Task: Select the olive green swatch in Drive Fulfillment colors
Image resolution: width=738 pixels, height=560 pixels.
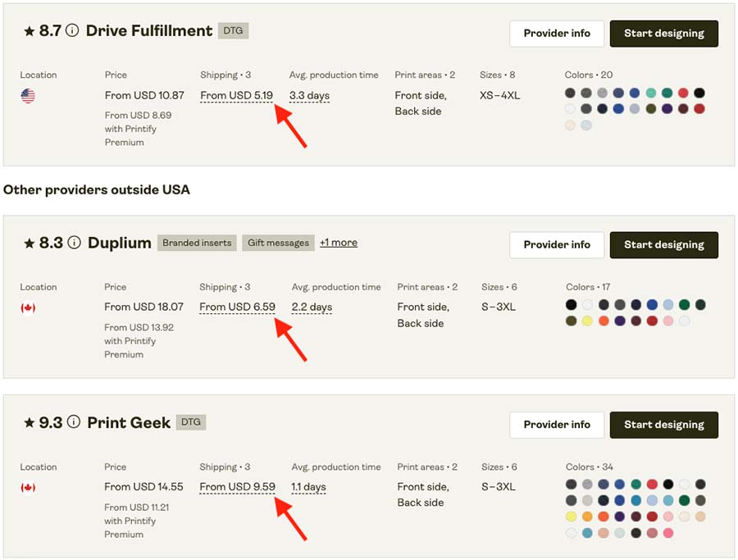Action: pyautogui.click(x=651, y=109)
